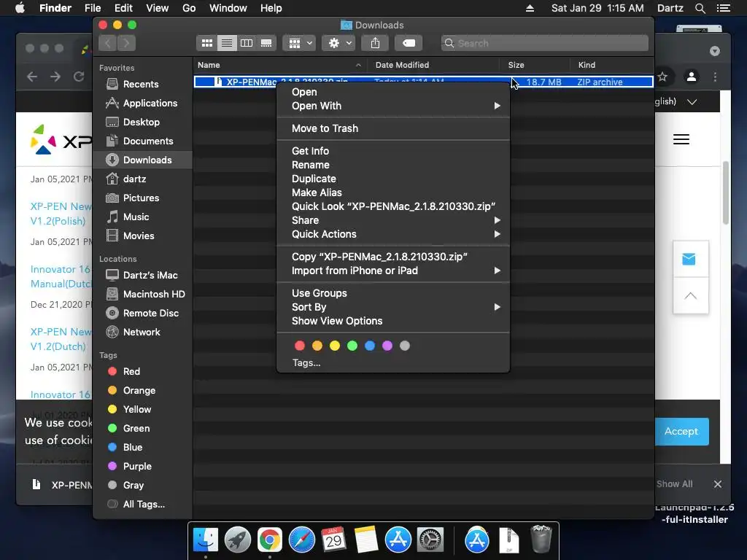Expand Import from iPhone or iPad
Viewport: 747px width, 560px height.
click(393, 271)
